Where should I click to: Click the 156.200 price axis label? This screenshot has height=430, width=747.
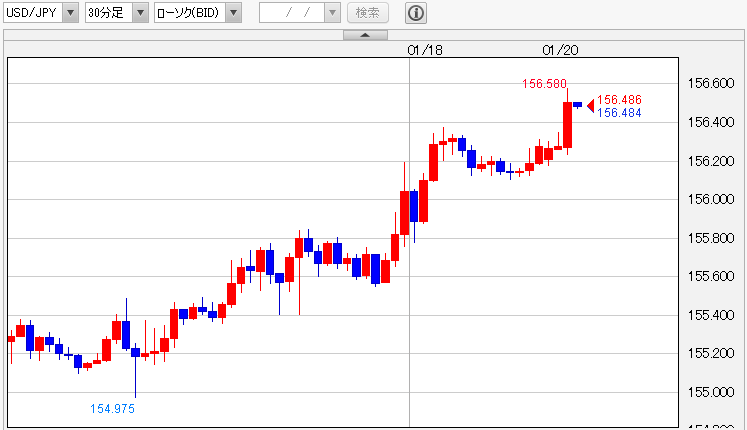tap(711, 161)
